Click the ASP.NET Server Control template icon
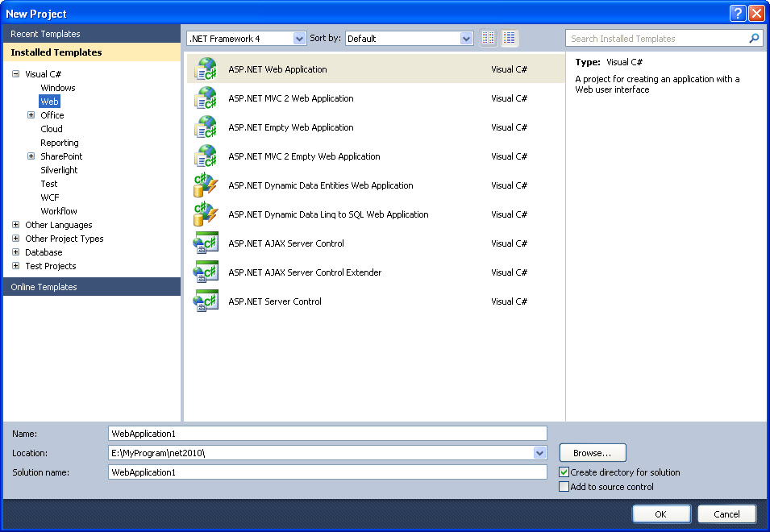This screenshot has height=532, width=770. [206, 301]
